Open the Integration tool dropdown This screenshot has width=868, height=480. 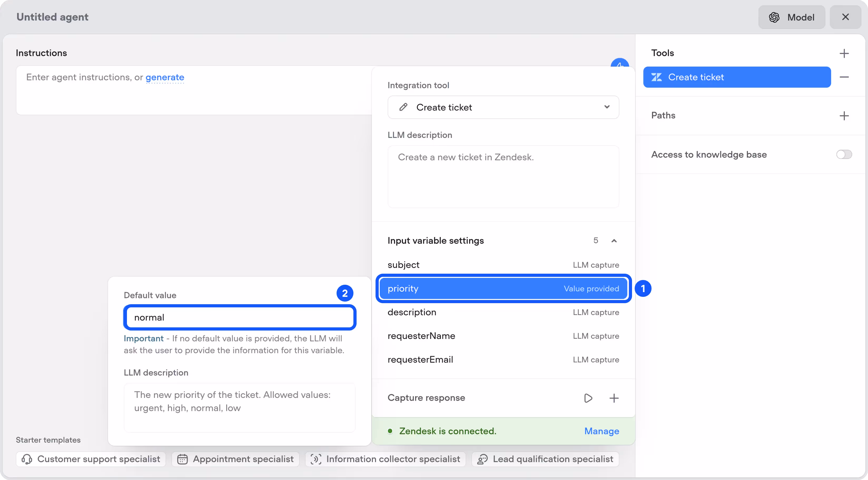click(503, 107)
